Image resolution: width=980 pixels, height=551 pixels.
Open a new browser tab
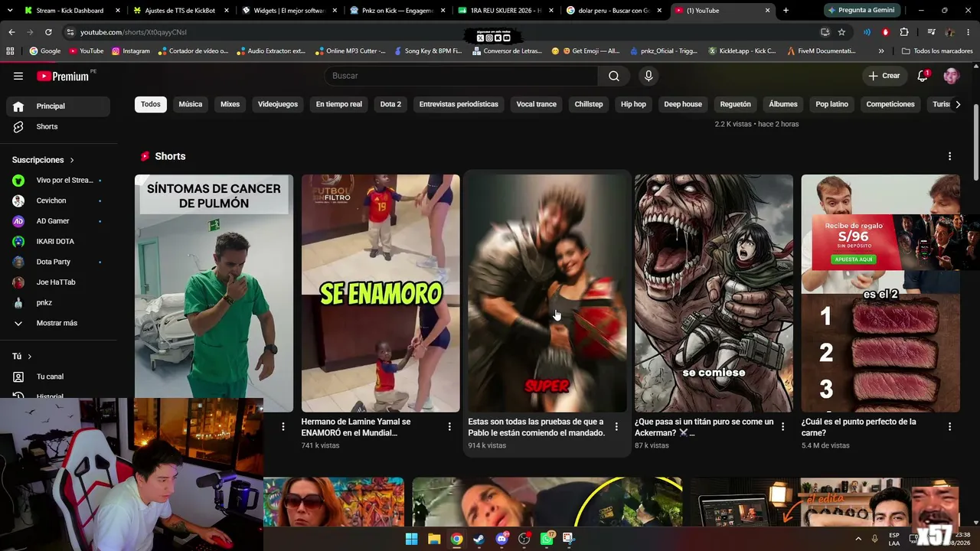[x=786, y=11]
